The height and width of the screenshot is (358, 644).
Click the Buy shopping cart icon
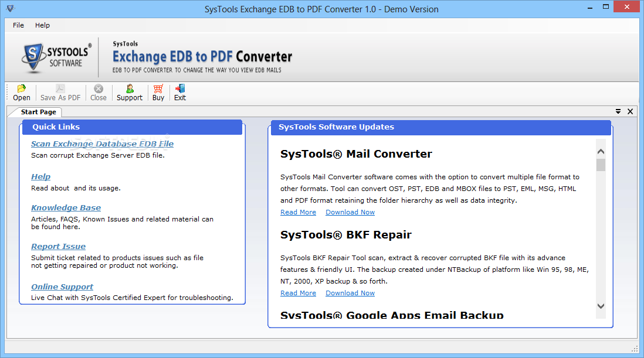coord(158,93)
